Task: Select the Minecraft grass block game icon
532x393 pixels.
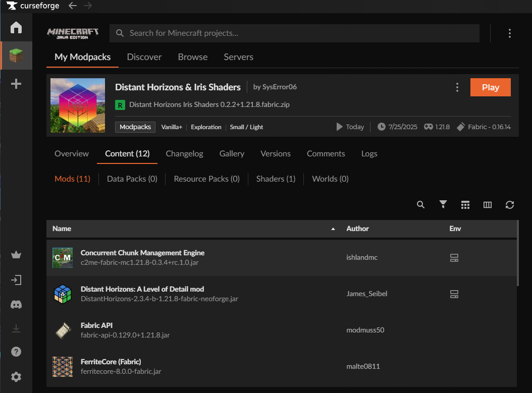Action: 16,55
